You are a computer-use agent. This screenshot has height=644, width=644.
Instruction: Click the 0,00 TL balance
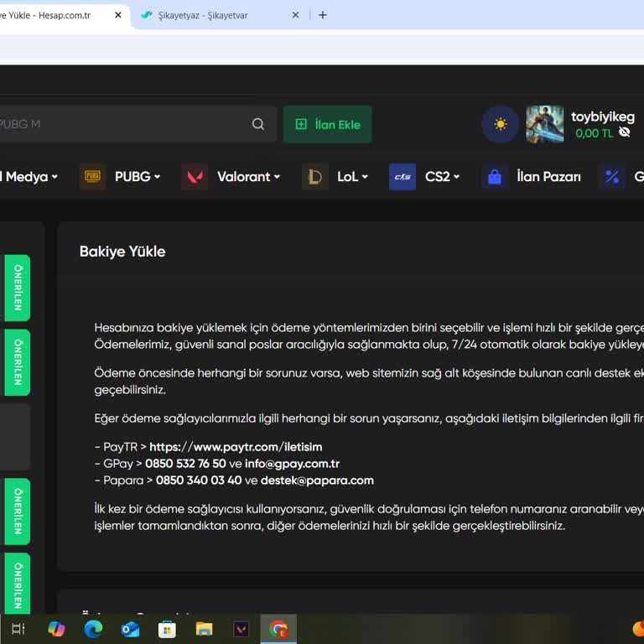(x=594, y=133)
